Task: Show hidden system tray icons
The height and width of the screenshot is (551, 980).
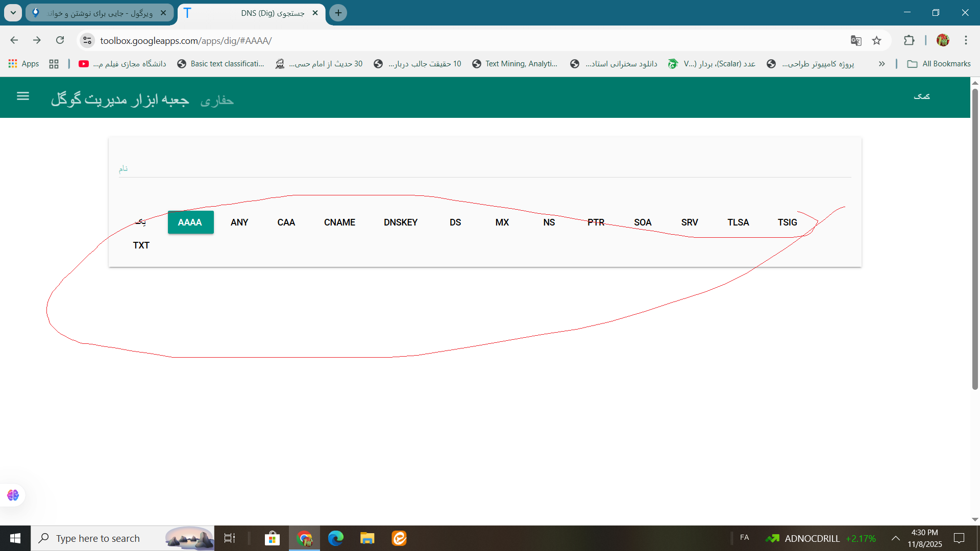Action: 896,538
